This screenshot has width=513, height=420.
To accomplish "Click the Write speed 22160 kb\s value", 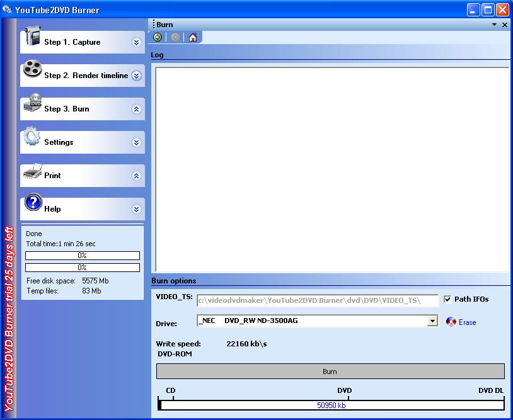I will pos(246,344).
